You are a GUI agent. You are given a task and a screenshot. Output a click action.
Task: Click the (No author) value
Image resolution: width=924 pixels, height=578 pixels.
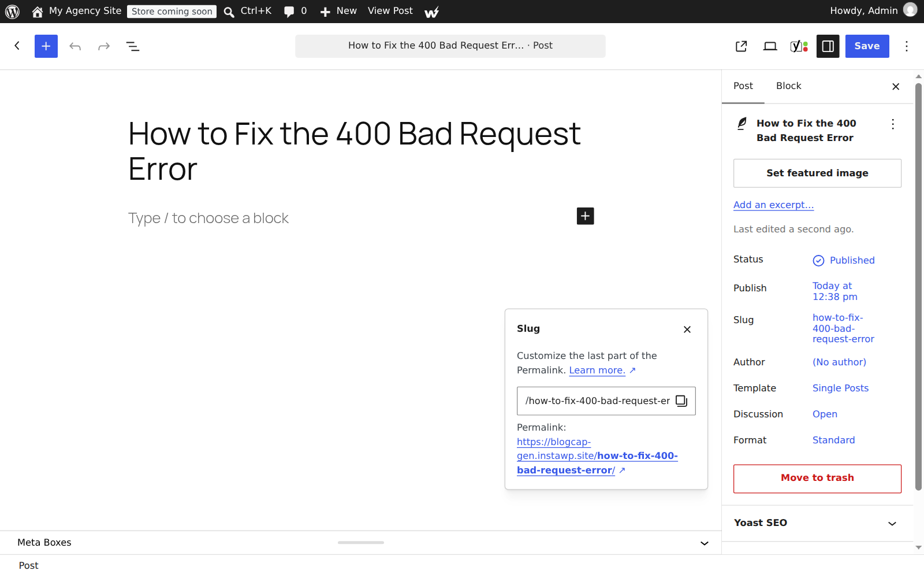coord(839,362)
